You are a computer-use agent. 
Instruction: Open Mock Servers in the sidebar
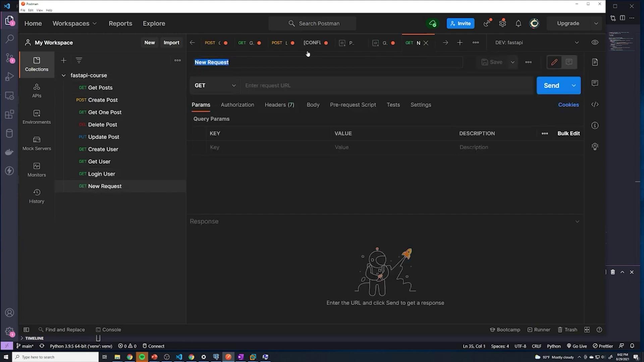37,143
